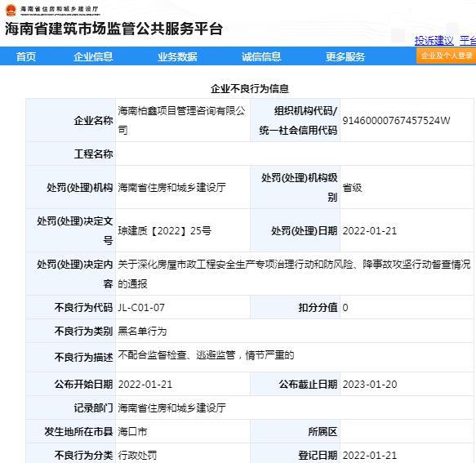Screen dimensions: 476x463
Task: Open the 更多服务 menu
Action: tap(345, 57)
